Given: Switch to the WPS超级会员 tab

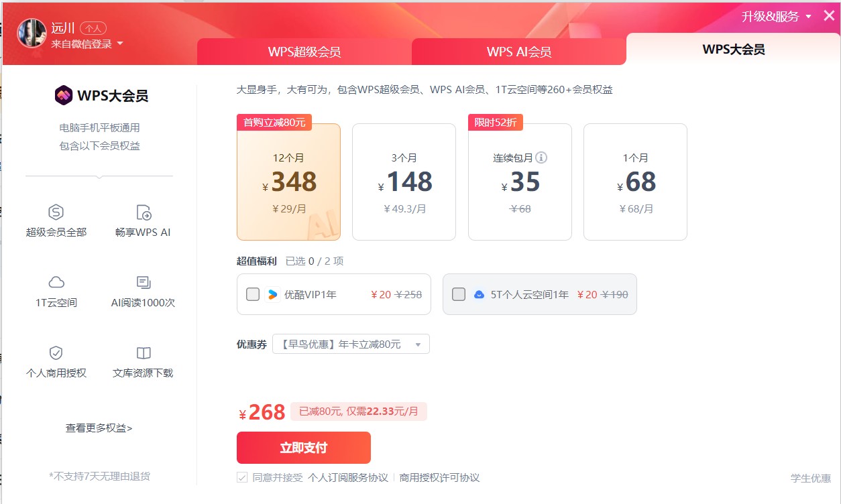Looking at the screenshot, I should [x=304, y=52].
